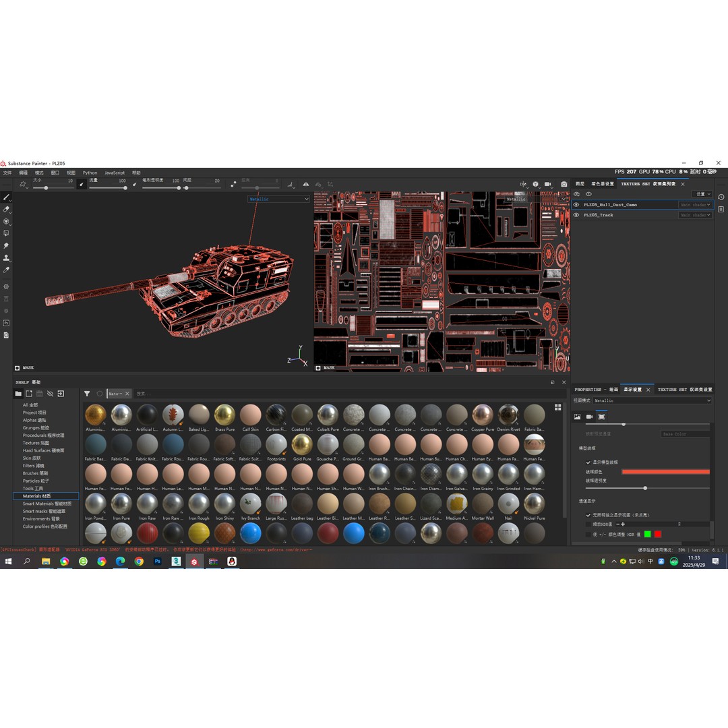Screen dimensions: 728x728
Task: Select the Eraser tool
Action: [x=6, y=210]
